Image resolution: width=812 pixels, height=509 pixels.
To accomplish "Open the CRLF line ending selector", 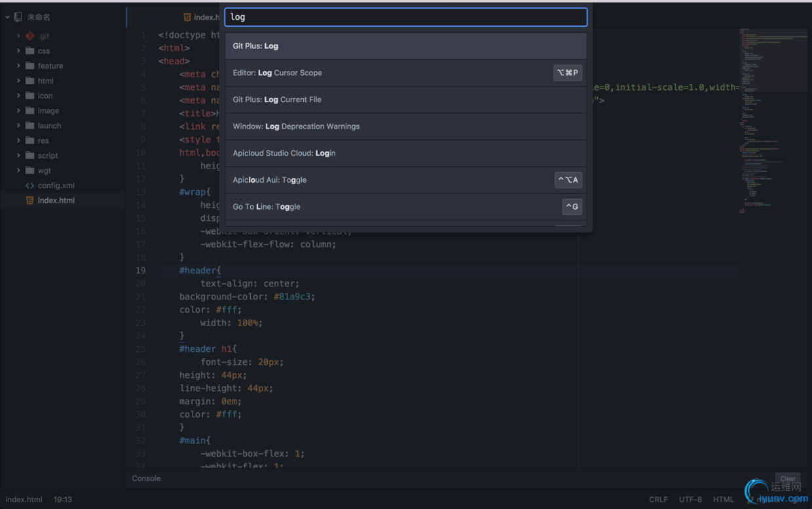I will tap(658, 499).
